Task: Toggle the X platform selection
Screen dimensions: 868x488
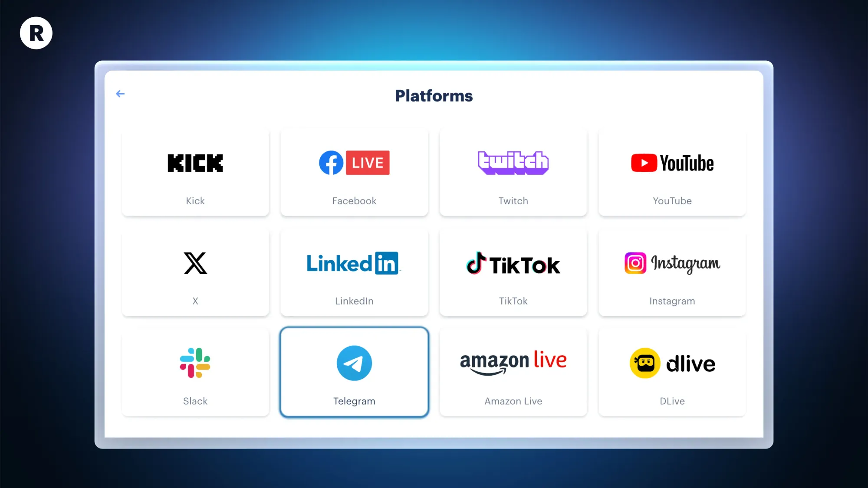Action: pos(195,272)
